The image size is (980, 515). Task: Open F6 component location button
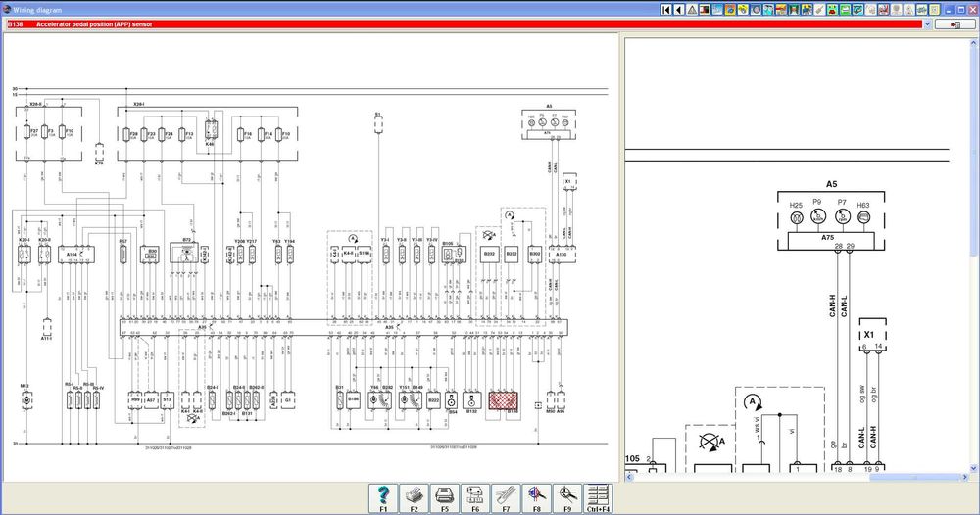click(x=475, y=498)
